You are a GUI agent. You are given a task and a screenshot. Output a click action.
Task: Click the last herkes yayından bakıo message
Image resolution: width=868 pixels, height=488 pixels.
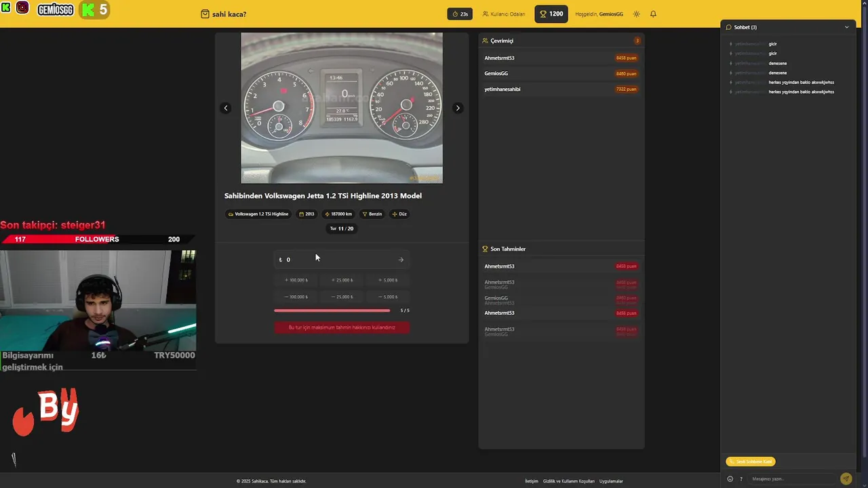click(802, 91)
